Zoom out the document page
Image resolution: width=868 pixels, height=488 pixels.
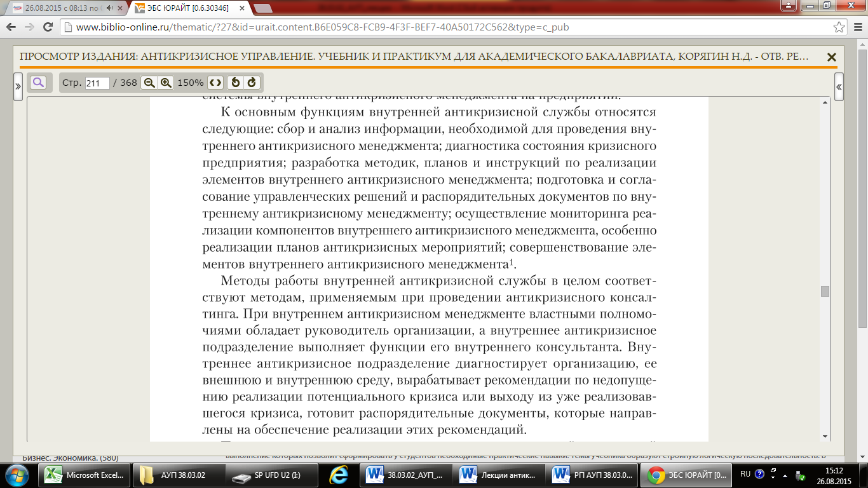(x=149, y=83)
